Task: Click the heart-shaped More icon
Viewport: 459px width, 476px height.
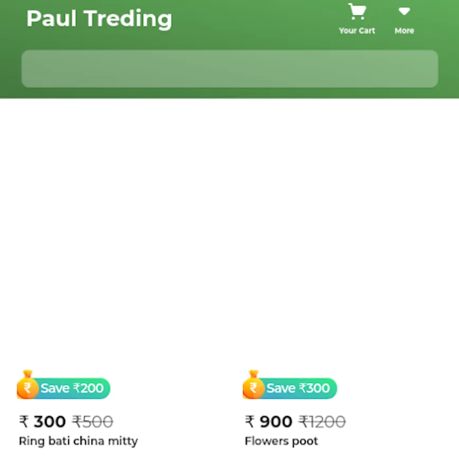Action: pos(404,12)
